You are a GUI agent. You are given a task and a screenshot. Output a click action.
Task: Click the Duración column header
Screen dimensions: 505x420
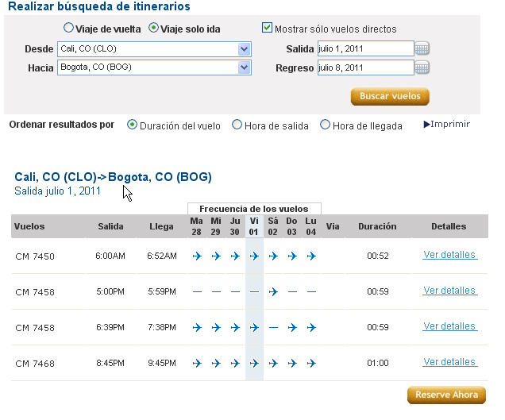click(377, 226)
